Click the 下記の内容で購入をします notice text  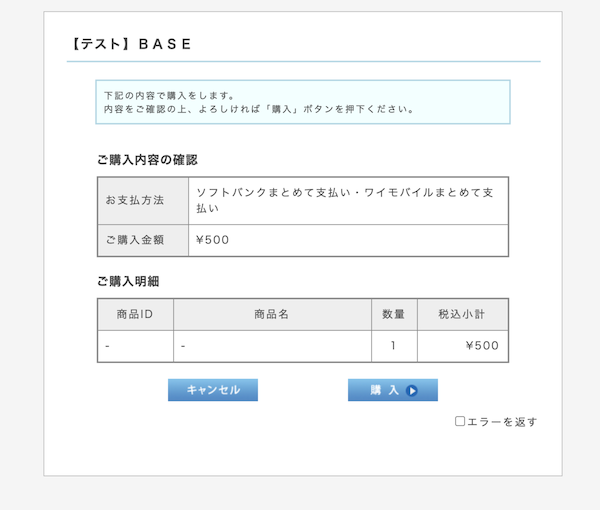169,95
